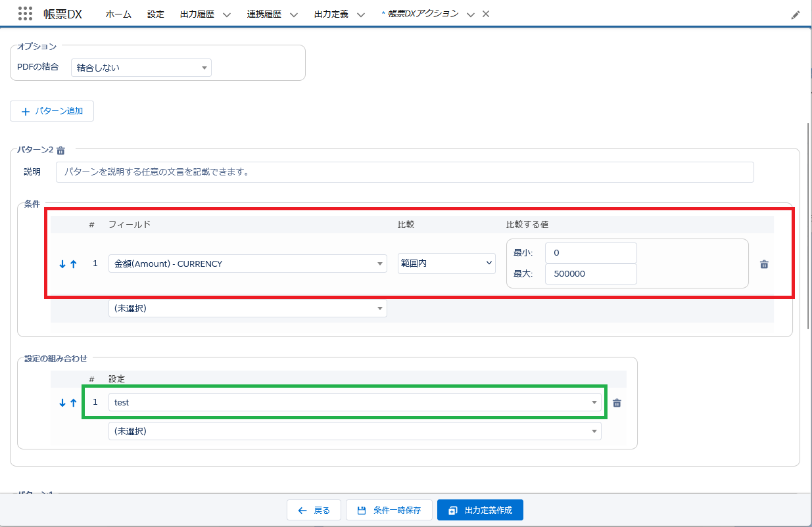812x527 pixels.
Task: Move condition row 1 up with arrow
Action: click(74, 264)
